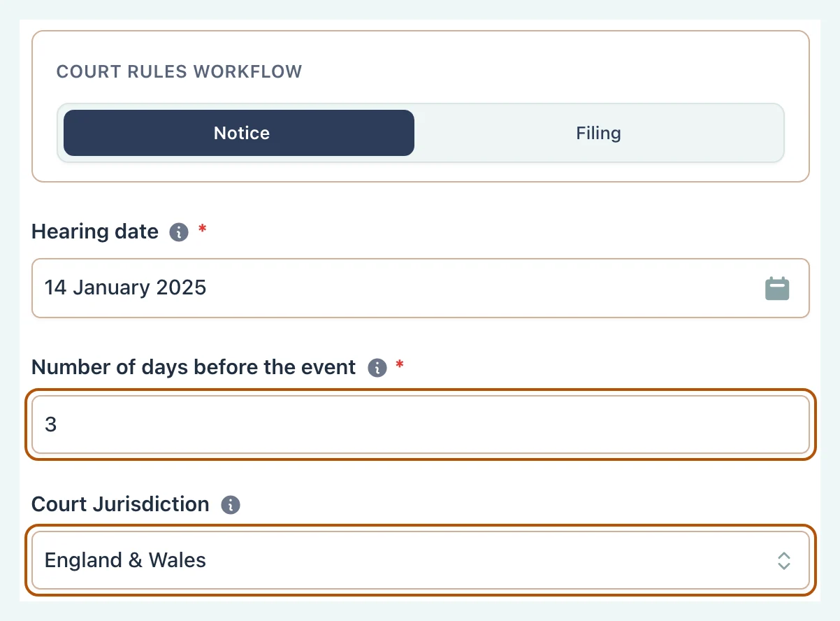
Task: Click the Court Jurisdiction label
Action: (121, 504)
